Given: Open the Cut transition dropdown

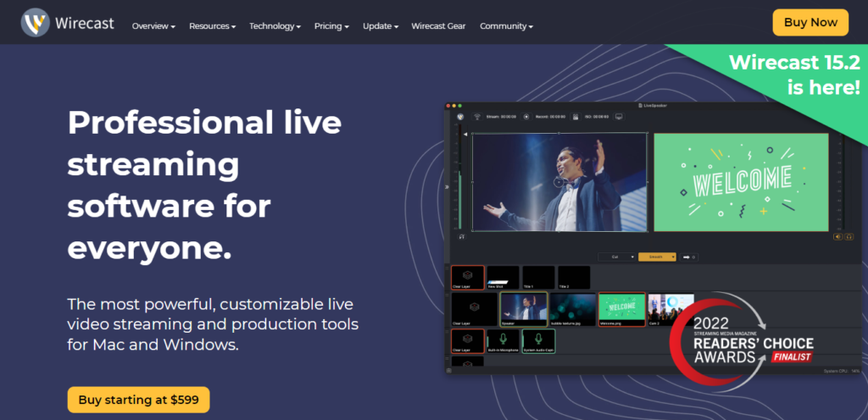Looking at the screenshot, I should click(x=617, y=257).
